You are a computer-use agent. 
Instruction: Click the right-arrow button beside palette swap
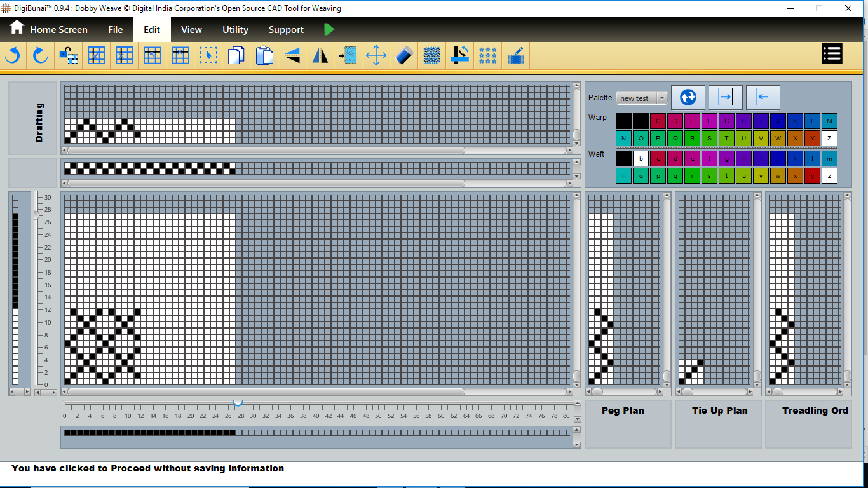click(x=725, y=97)
